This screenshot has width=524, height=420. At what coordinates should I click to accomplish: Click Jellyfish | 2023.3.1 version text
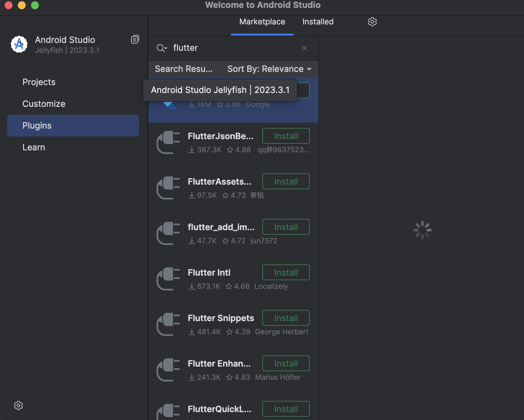67,50
